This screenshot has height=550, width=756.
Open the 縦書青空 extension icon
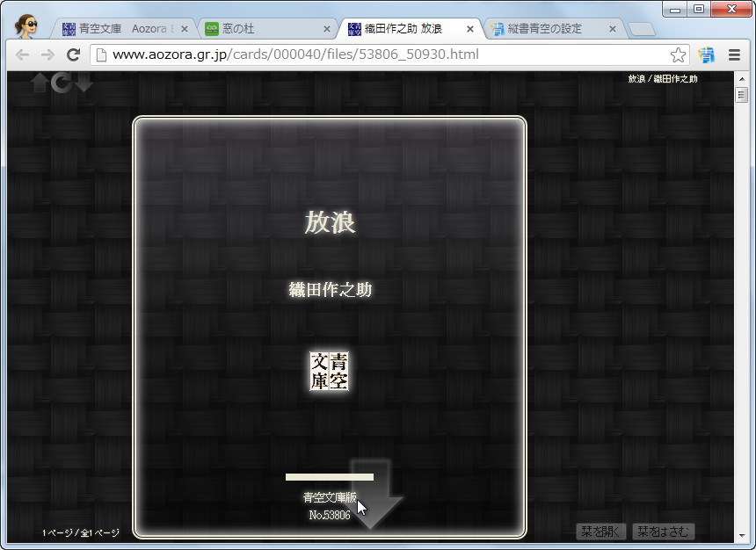[707, 55]
